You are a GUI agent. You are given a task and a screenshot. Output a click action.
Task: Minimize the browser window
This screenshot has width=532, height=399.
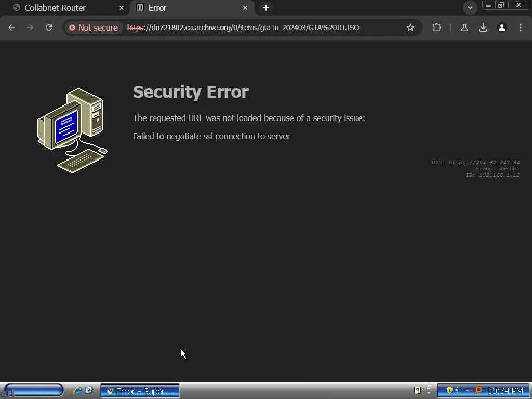(x=488, y=5)
